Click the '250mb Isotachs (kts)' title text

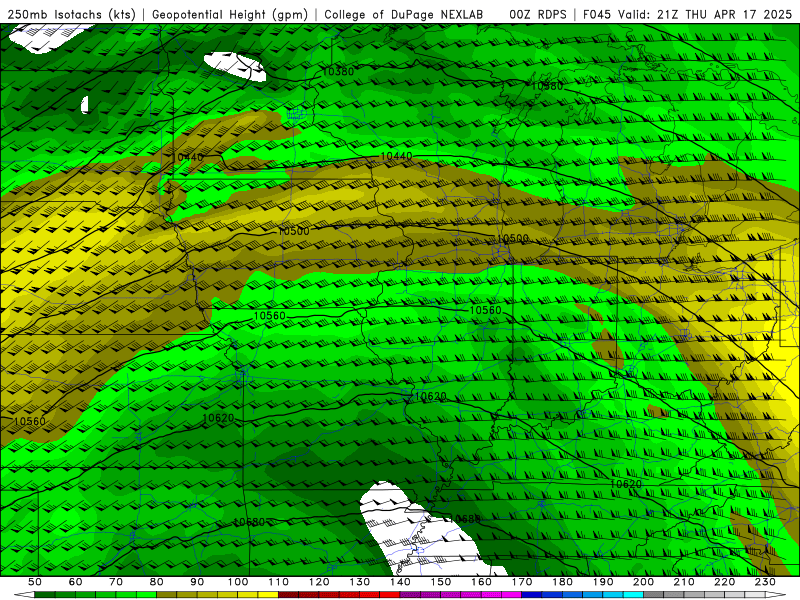72,14
